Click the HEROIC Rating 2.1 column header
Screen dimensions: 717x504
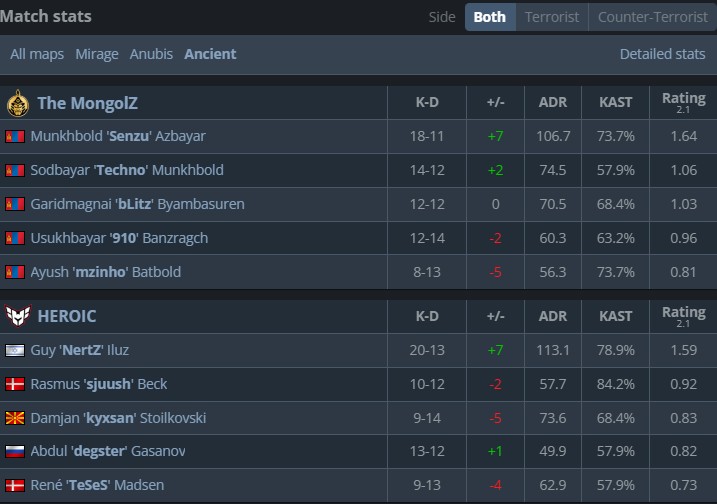[x=683, y=316]
